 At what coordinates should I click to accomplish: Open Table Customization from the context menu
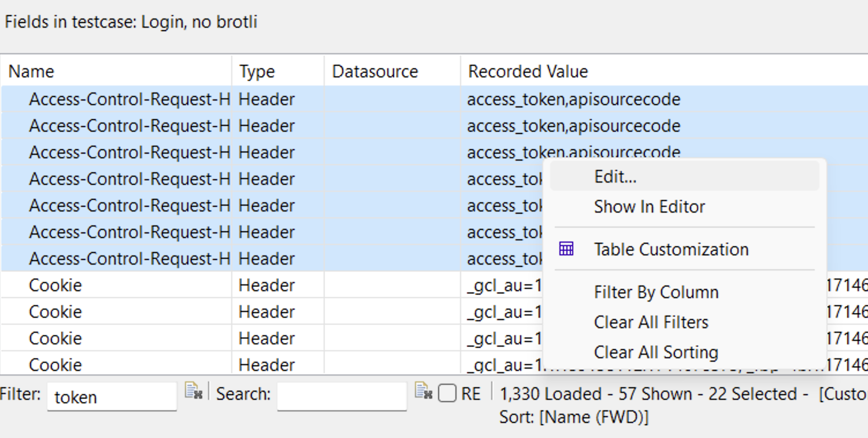[684, 249]
